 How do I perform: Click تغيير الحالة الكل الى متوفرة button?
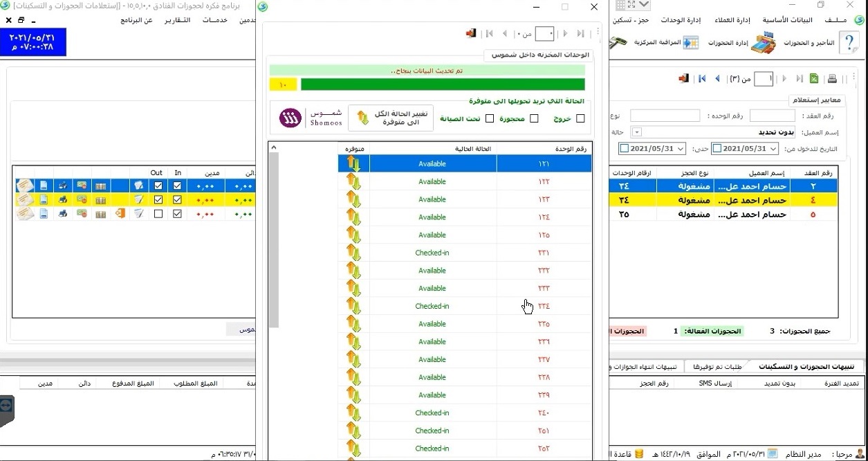click(x=391, y=118)
